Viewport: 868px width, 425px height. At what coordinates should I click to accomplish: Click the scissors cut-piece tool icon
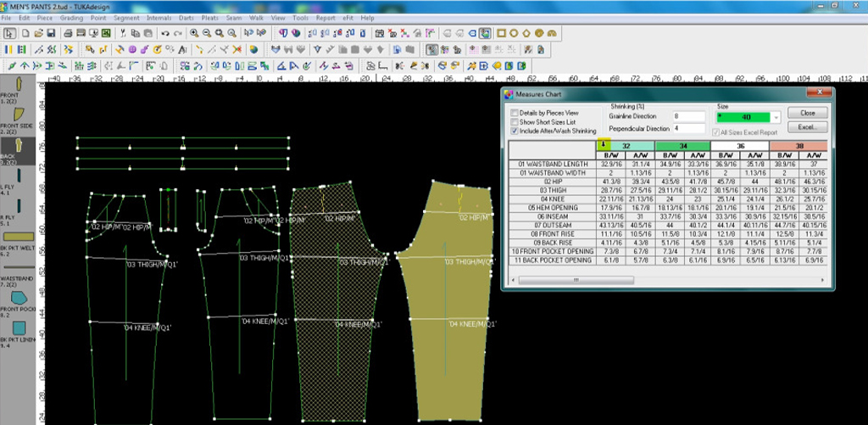point(124,33)
